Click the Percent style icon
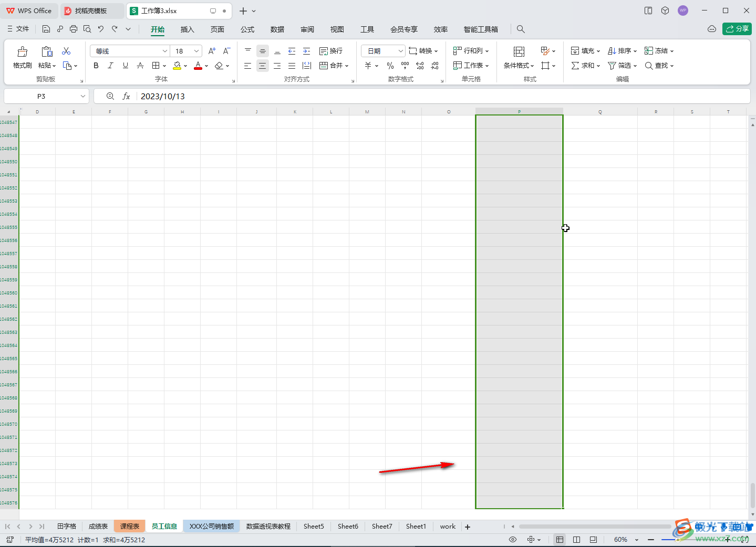This screenshot has height=547, width=756. pyautogui.click(x=390, y=66)
